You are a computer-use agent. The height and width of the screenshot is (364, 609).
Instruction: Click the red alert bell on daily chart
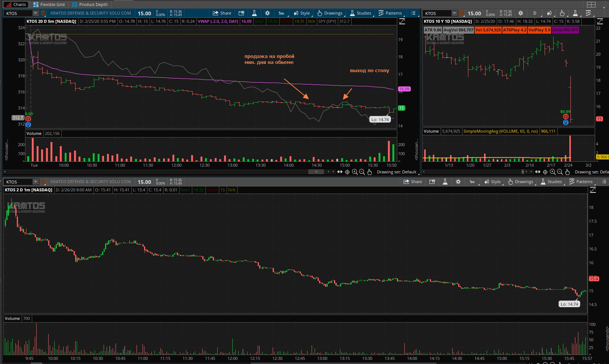click(566, 117)
